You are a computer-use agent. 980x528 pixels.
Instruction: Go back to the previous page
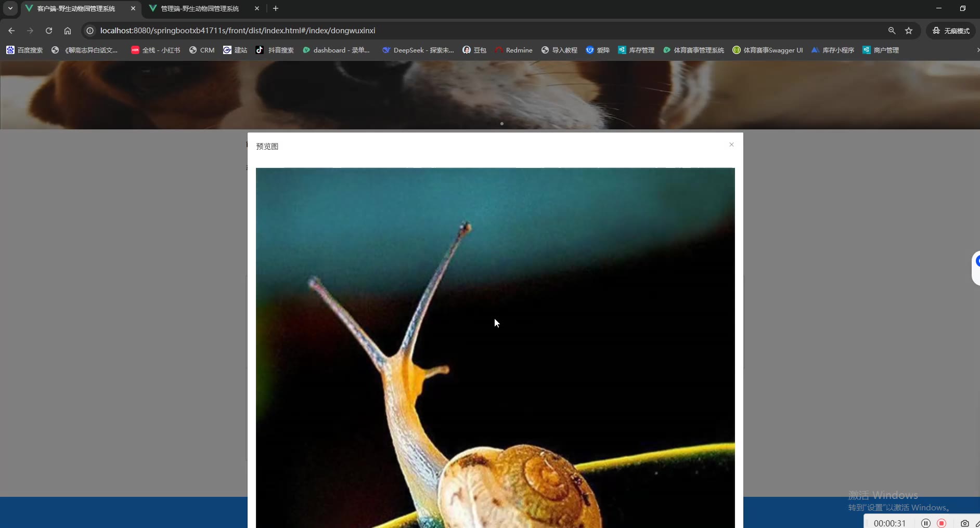pos(11,31)
